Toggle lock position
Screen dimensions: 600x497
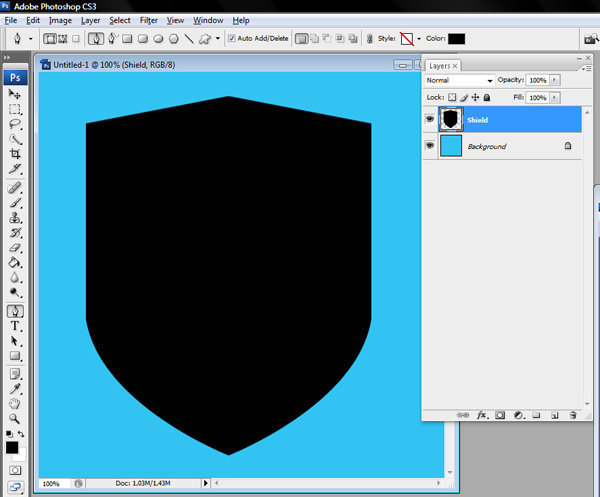[x=475, y=98]
